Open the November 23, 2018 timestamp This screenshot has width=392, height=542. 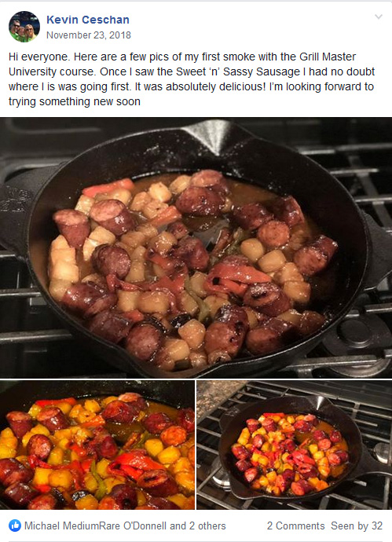(89, 35)
